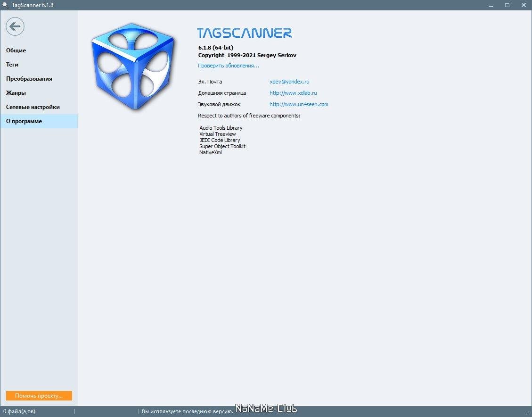The image size is (532, 417).
Task: Click the 0 файл(а,ов) status bar counter
Action: tap(19, 411)
